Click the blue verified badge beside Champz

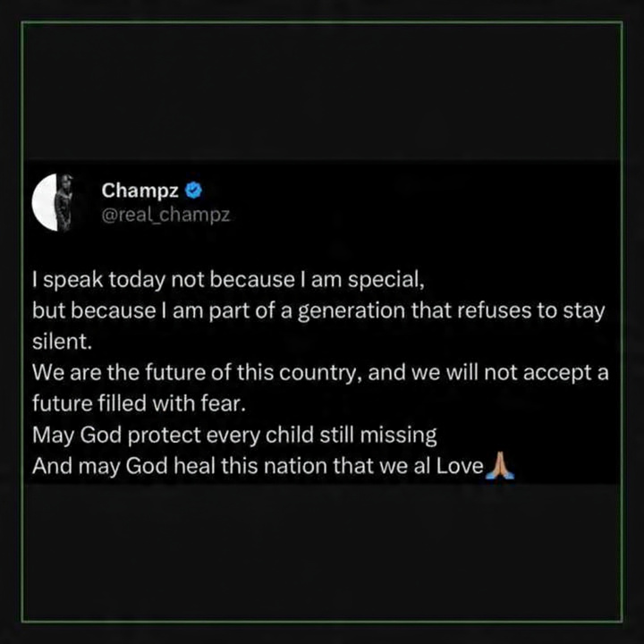(x=193, y=190)
